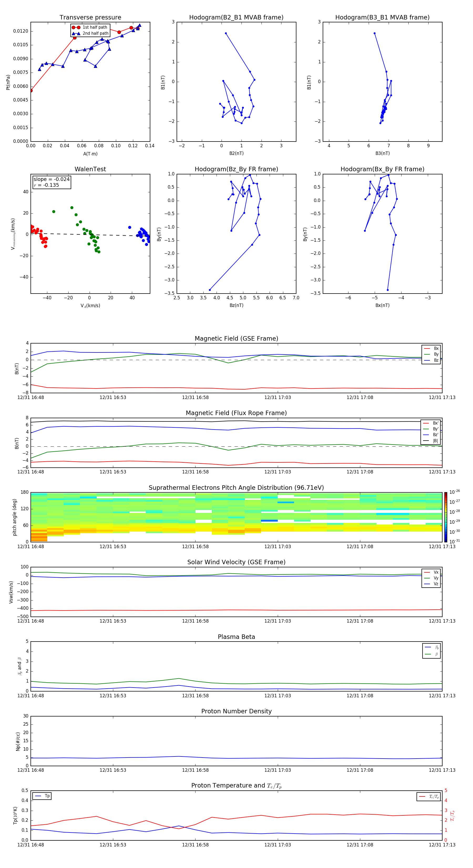Select 'Vx' in the velocity legend

pos(431,572)
